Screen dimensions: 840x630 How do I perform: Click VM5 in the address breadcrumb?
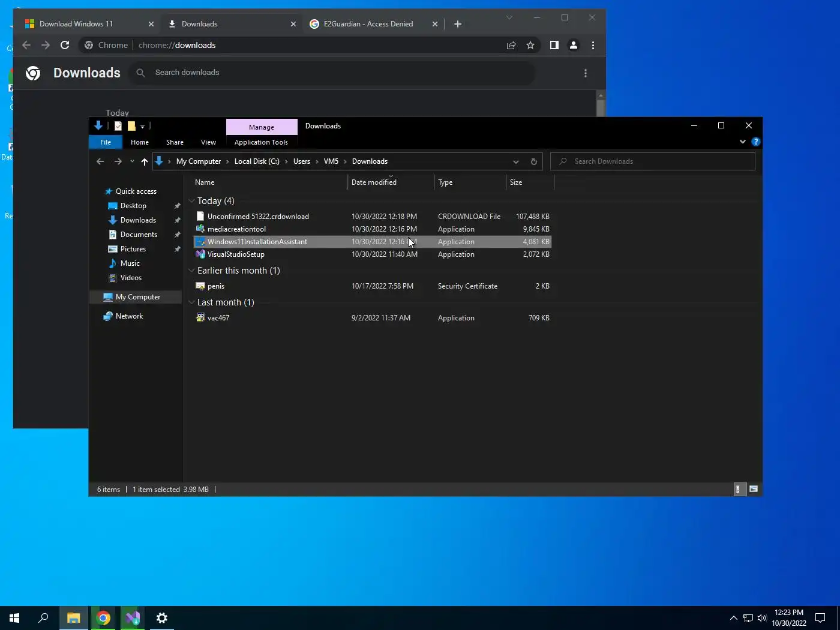point(331,161)
